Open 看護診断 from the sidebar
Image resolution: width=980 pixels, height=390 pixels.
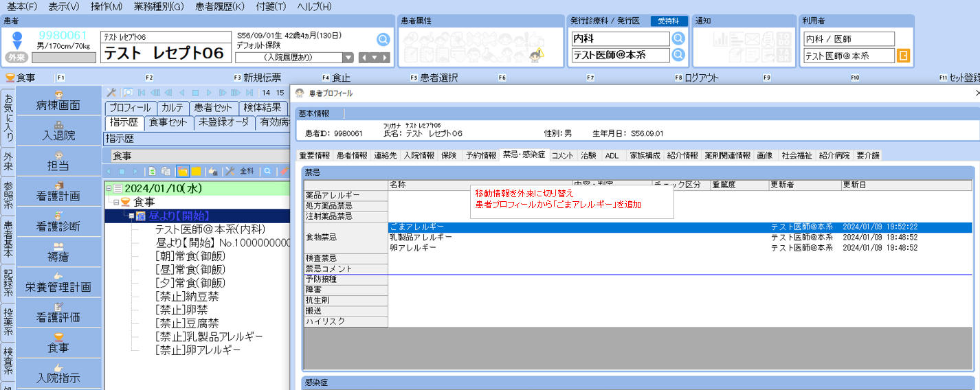pyautogui.click(x=58, y=221)
